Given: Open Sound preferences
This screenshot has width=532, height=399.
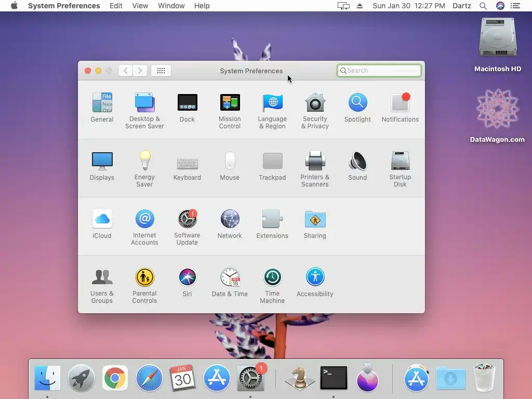Looking at the screenshot, I should 357,166.
